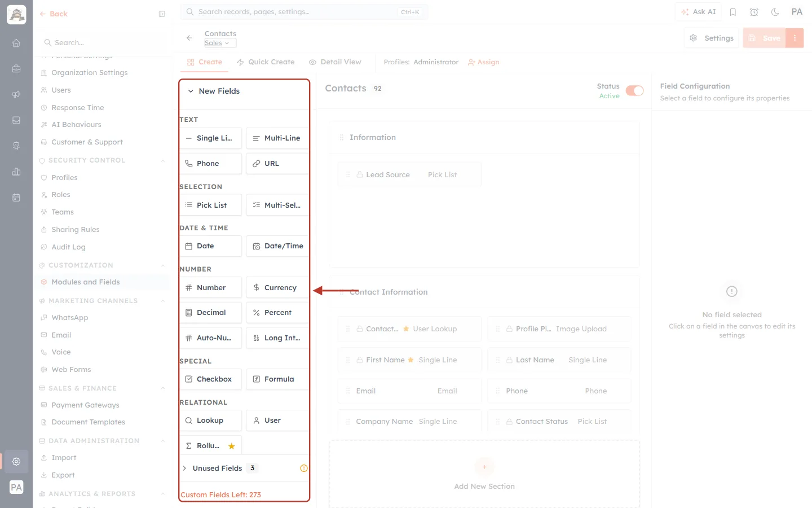812x508 pixels.
Task: Open the Sales layout dropdown
Action: 220,43
